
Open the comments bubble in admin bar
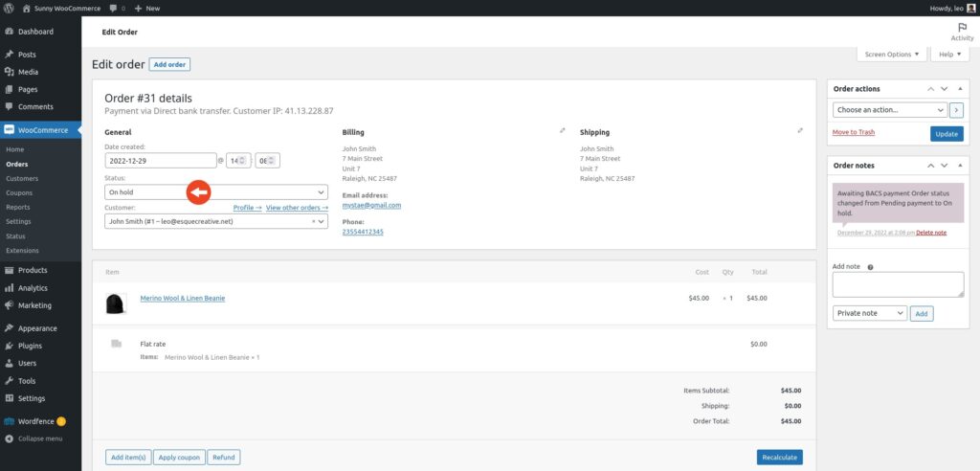[x=117, y=8]
